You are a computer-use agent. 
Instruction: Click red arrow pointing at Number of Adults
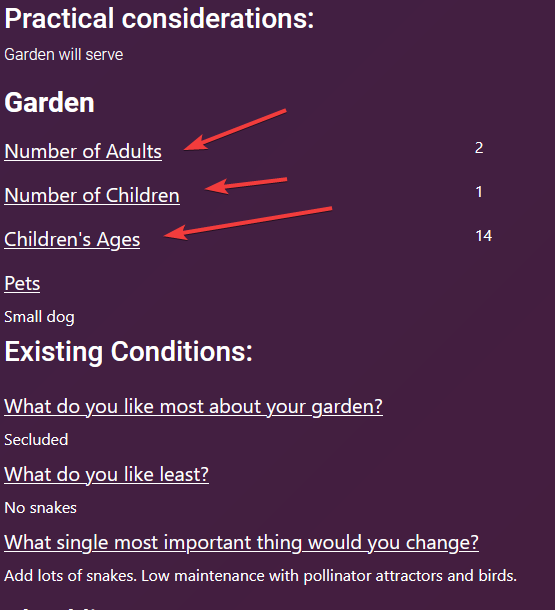235,130
